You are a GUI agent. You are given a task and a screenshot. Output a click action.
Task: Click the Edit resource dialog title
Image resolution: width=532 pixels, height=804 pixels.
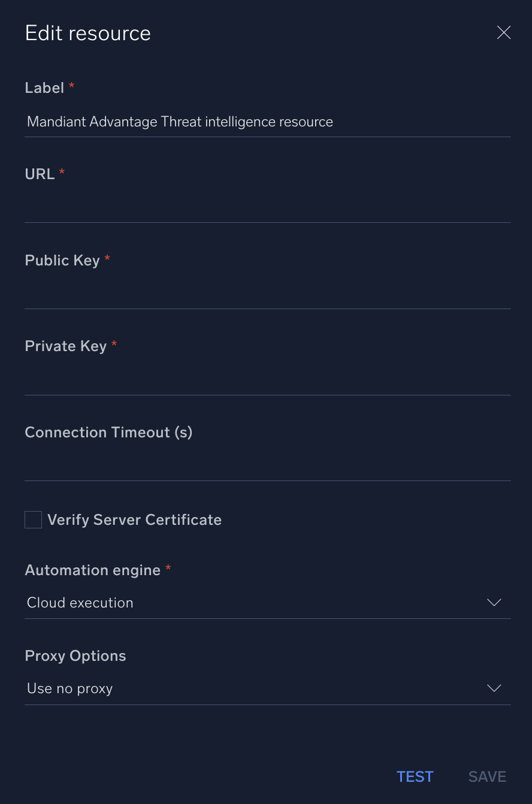tap(88, 33)
